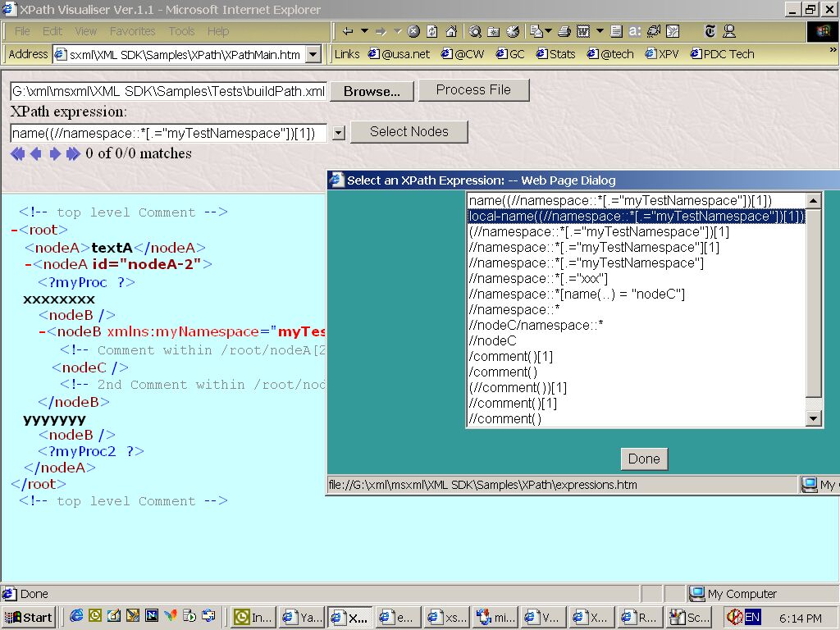
Task: Go to first match double-left arrow
Action: 18,153
